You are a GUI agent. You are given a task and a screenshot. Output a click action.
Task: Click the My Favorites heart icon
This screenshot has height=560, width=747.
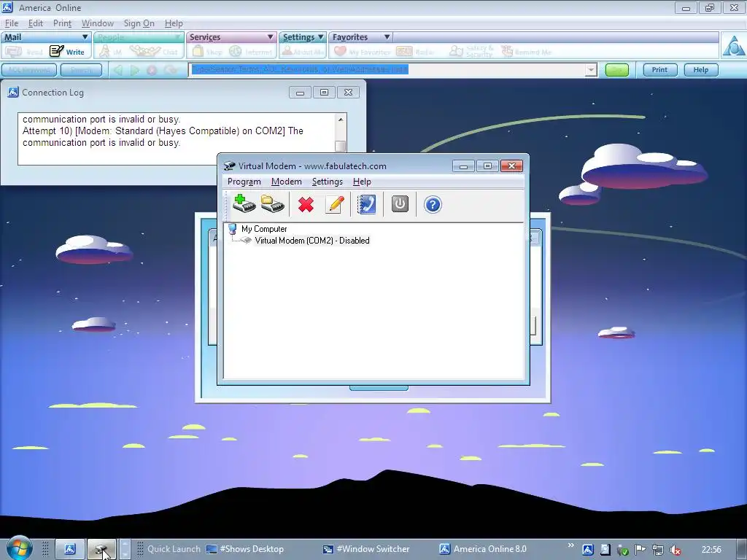(x=362, y=52)
